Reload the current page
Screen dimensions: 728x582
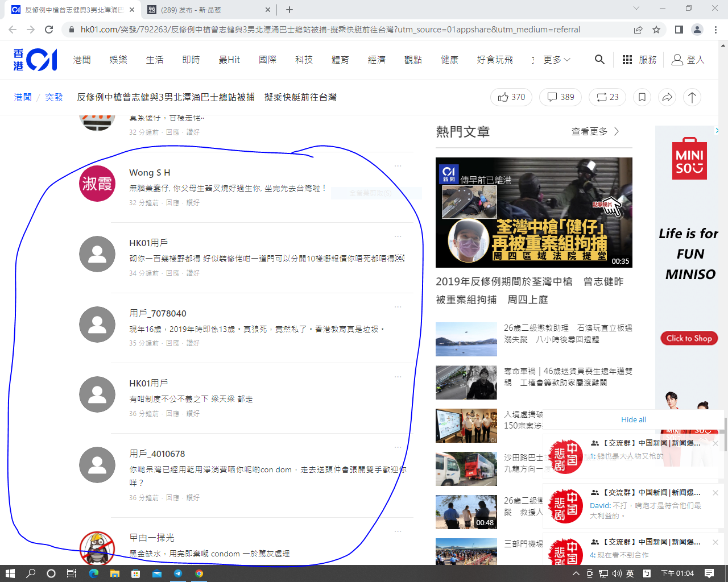tap(49, 30)
